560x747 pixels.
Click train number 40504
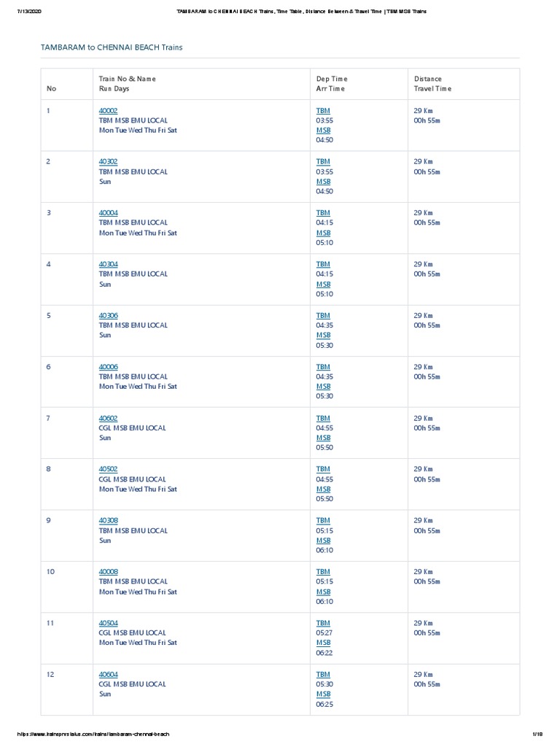pyautogui.click(x=108, y=623)
